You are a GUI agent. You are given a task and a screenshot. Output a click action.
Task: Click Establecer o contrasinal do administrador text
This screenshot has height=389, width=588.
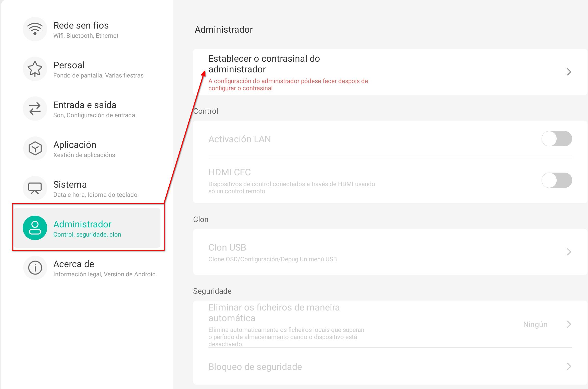264,64
